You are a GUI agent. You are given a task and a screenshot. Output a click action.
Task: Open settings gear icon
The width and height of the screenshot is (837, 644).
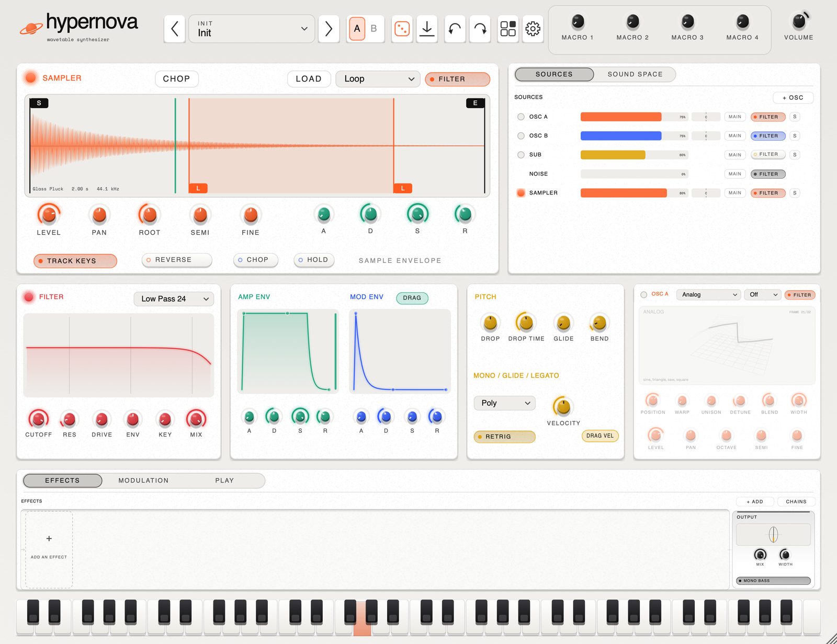pyautogui.click(x=533, y=29)
